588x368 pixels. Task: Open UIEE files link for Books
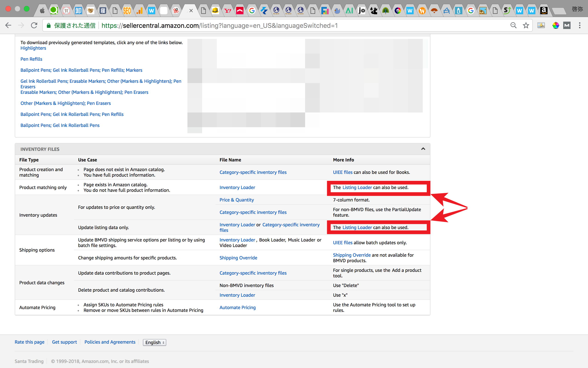click(x=343, y=172)
